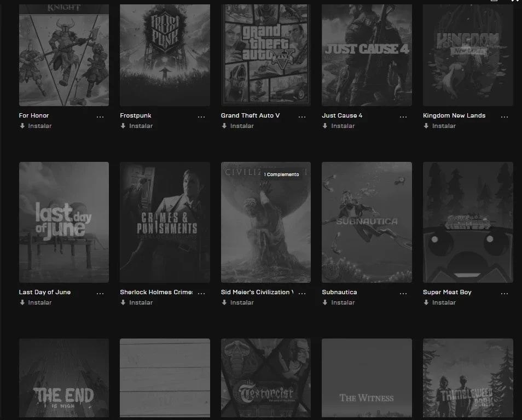This screenshot has height=420, width=522.
Task: Open the Just Cause 4 three-dot menu
Action: (x=403, y=116)
